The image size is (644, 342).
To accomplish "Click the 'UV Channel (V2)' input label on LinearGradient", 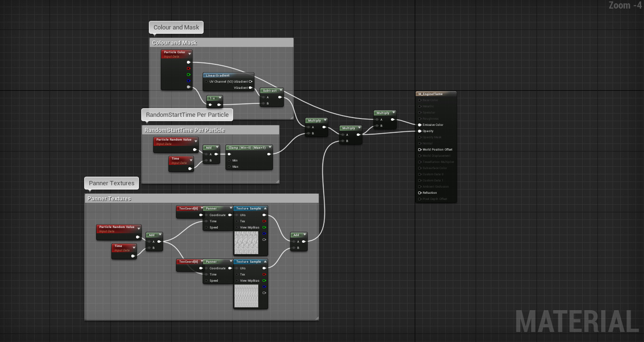I will point(221,81).
